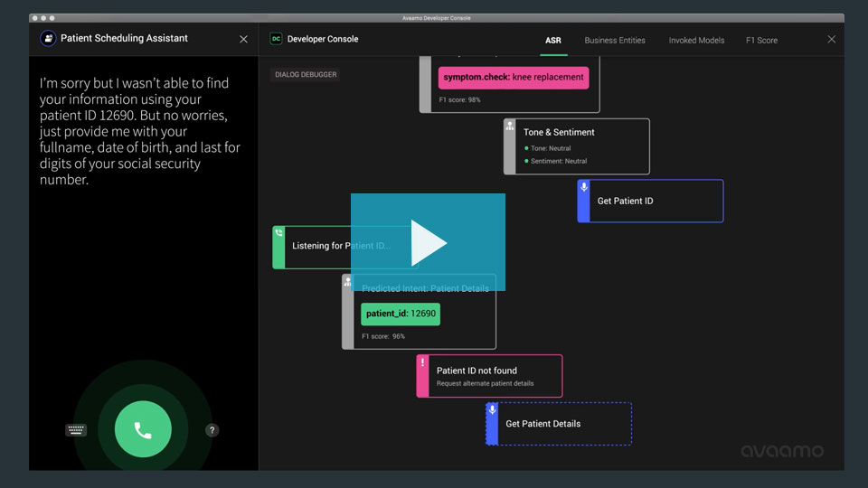The image size is (868, 488).
Task: Click the Patient Scheduling Assistant avatar icon
Action: (48, 38)
